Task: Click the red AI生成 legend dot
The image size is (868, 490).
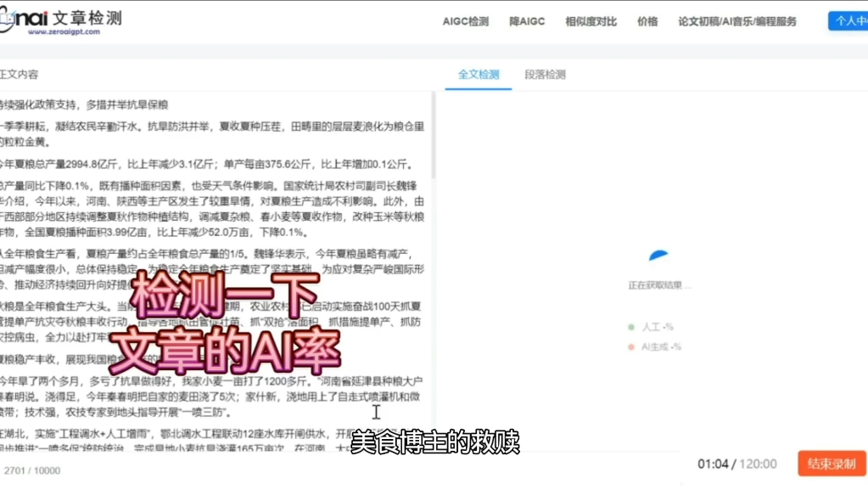Action: click(x=631, y=347)
